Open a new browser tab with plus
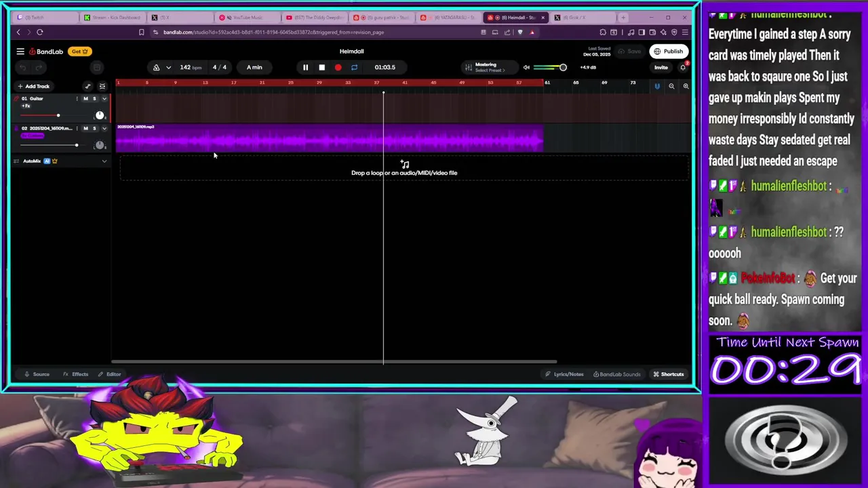The image size is (868, 488). pos(624,18)
